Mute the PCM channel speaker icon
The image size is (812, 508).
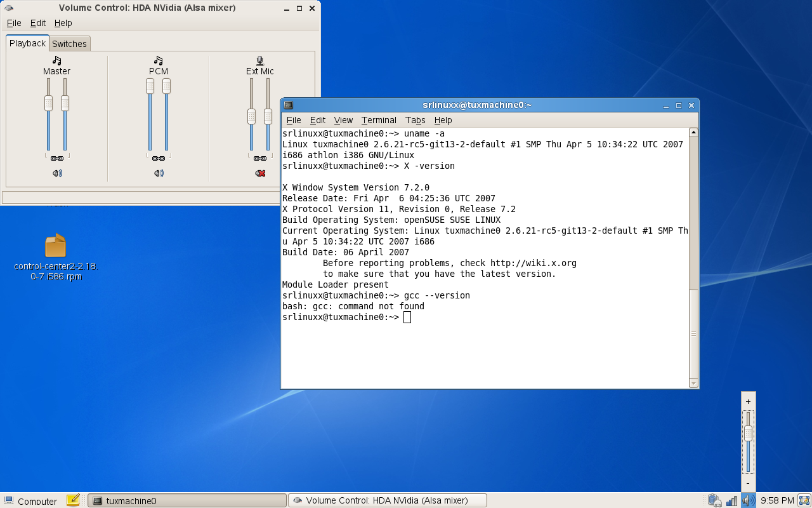(159, 173)
